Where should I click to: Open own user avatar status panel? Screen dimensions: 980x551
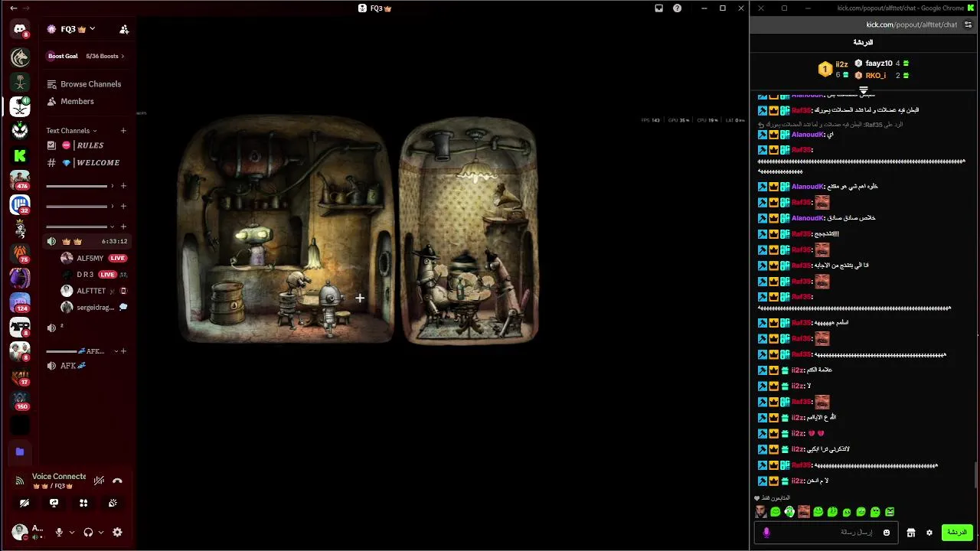click(x=20, y=532)
